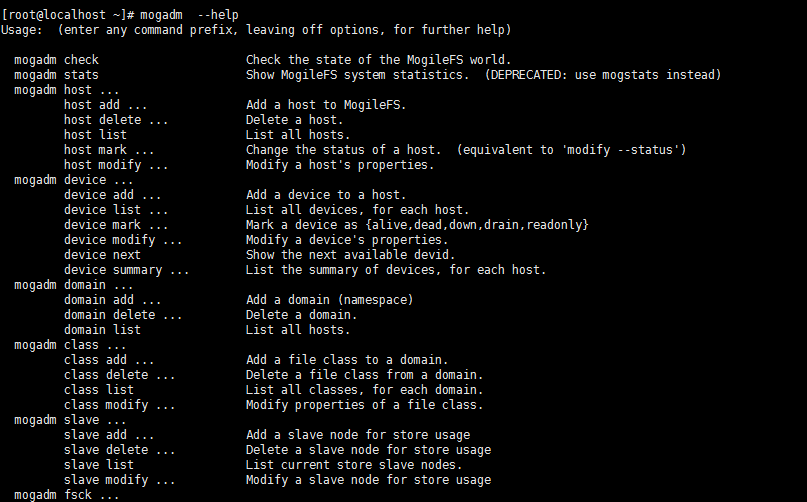
Task: Click 'device next' subcommand text
Action: [x=102, y=255]
